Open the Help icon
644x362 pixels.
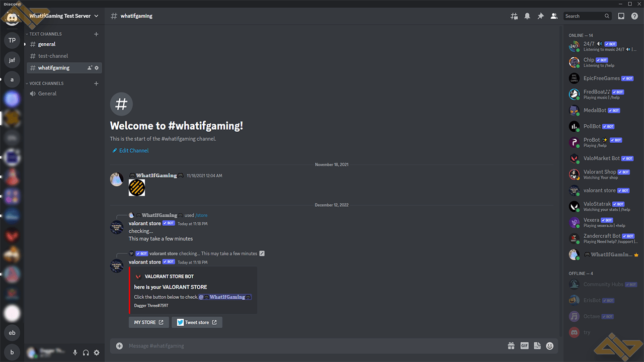634,16
